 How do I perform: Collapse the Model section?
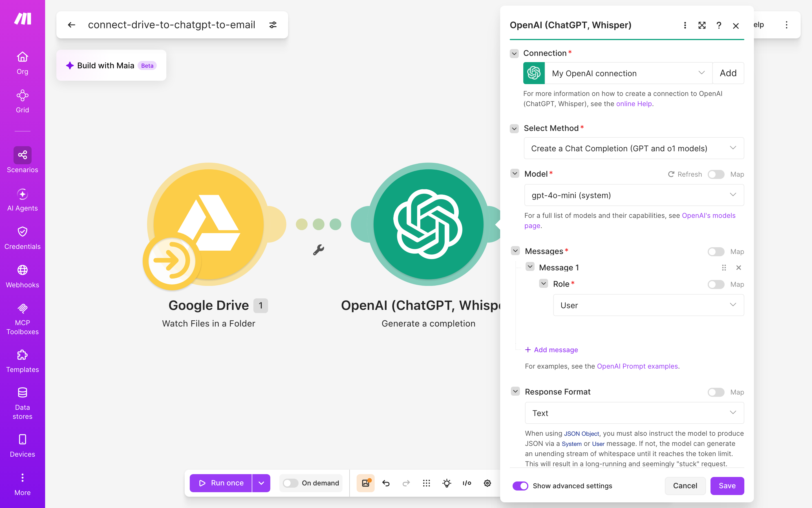coord(515,173)
